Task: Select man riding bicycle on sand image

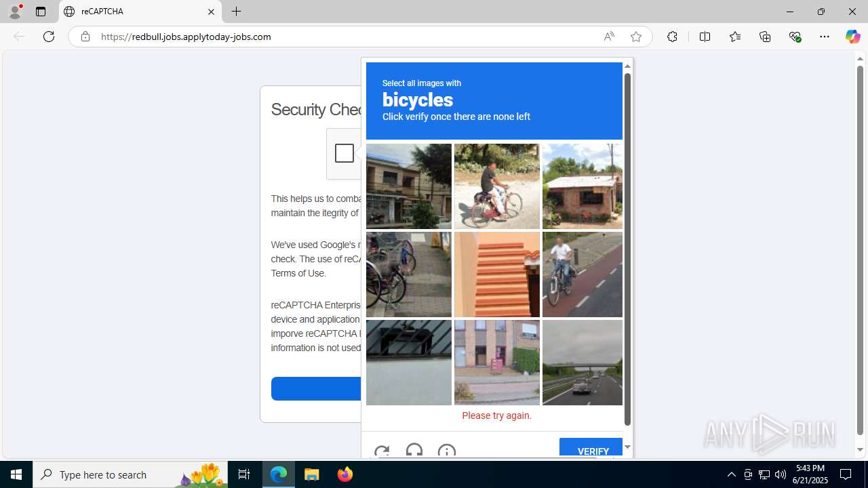Action: tap(497, 186)
